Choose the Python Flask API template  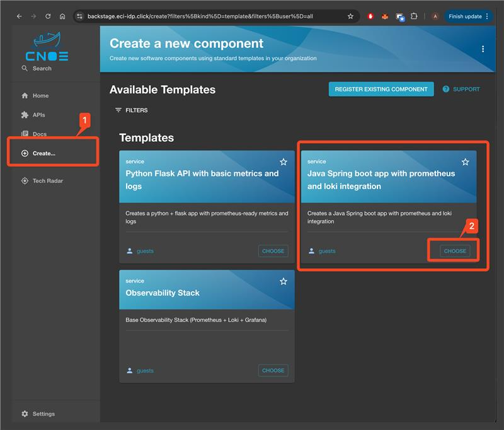tap(273, 251)
